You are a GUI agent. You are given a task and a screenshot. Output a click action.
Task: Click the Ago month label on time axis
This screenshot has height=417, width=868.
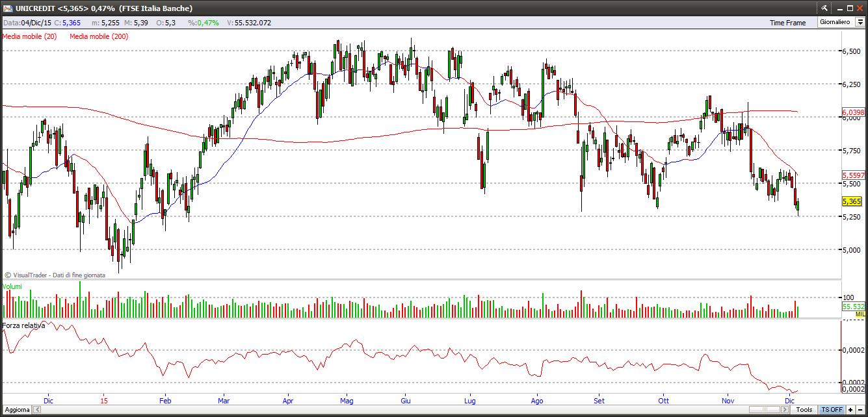538,401
